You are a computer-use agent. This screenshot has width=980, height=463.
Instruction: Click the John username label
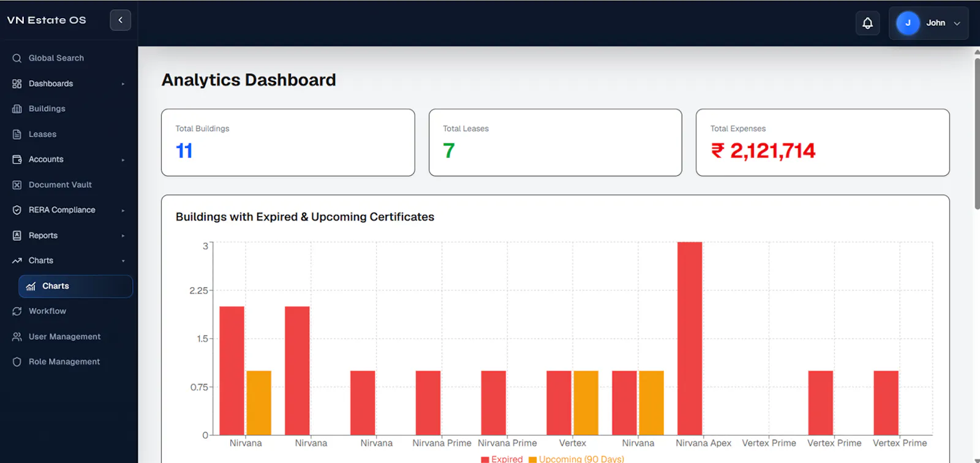(x=935, y=23)
